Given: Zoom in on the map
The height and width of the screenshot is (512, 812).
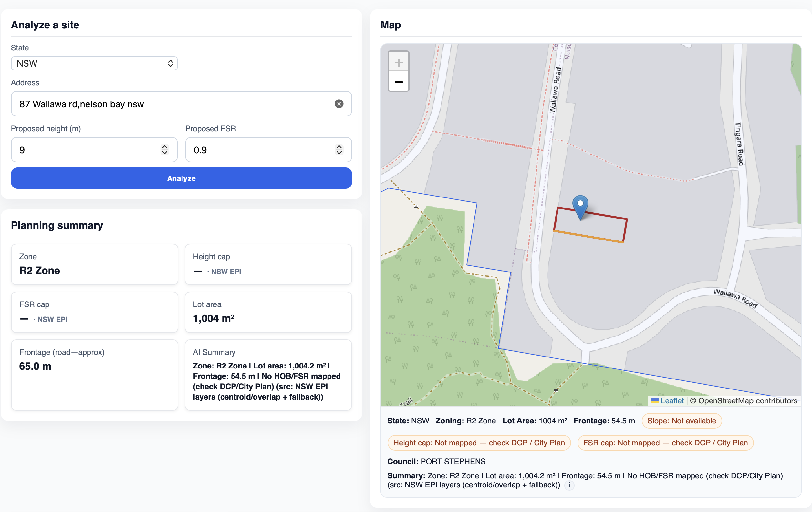Looking at the screenshot, I should [398, 62].
